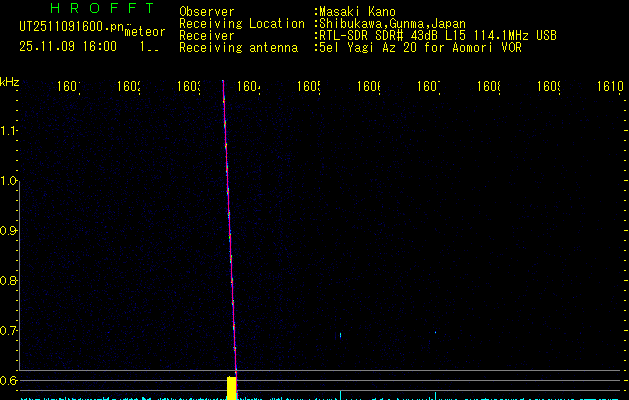Click the diagonal red-blue signal trace

229,230
